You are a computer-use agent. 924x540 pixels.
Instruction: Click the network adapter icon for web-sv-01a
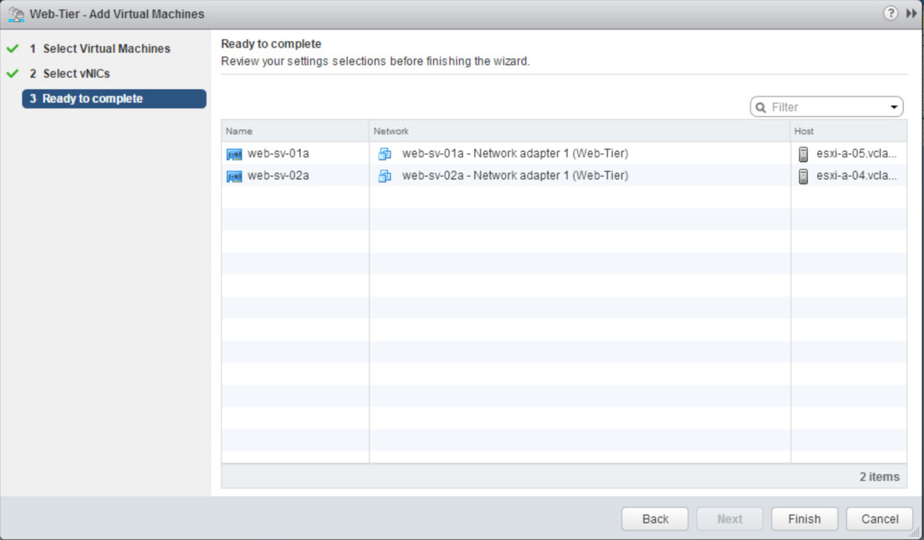point(385,154)
